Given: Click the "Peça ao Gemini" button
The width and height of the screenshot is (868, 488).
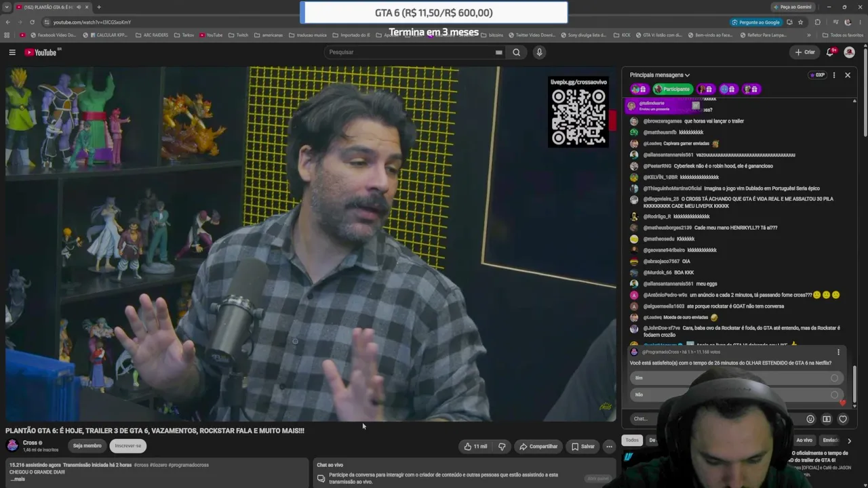Looking at the screenshot, I should [792, 7].
